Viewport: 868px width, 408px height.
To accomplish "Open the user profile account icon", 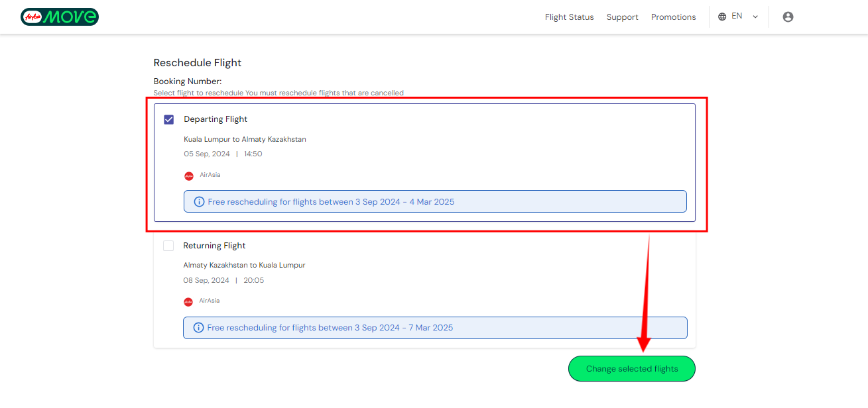I will [x=788, y=17].
